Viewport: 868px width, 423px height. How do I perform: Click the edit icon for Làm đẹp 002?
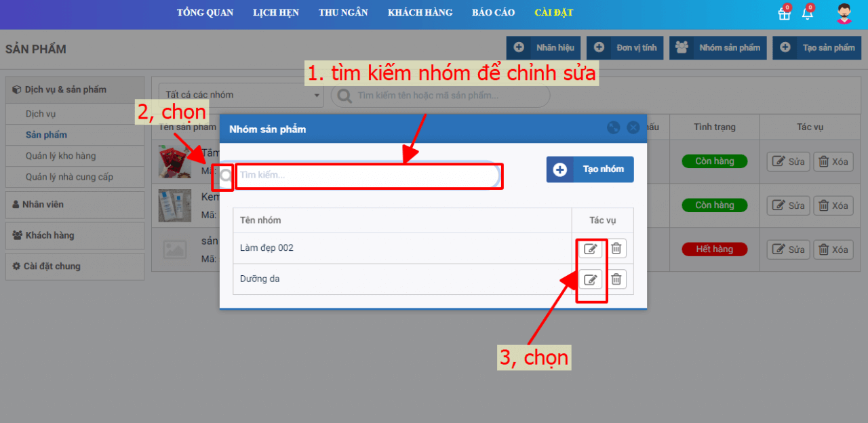(x=590, y=249)
